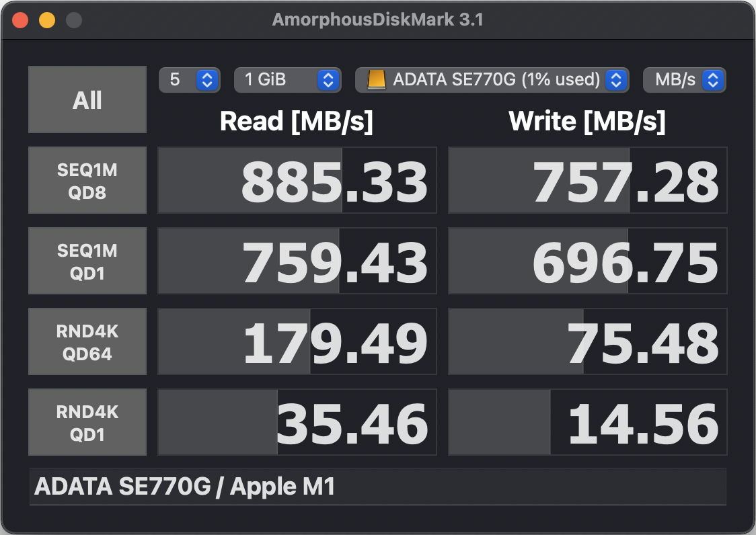Change the MB/s unit selector

click(x=684, y=80)
